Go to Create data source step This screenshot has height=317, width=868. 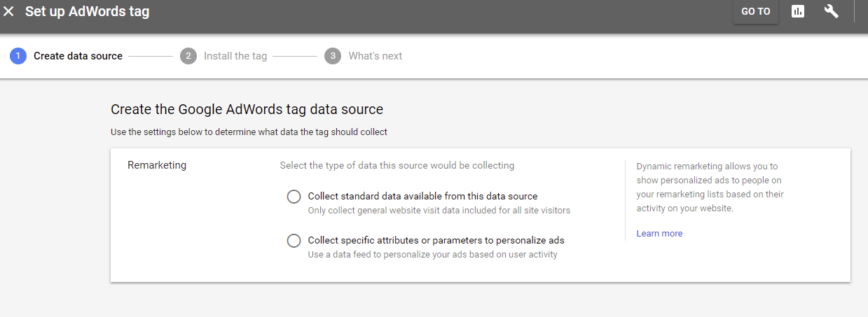(78, 56)
